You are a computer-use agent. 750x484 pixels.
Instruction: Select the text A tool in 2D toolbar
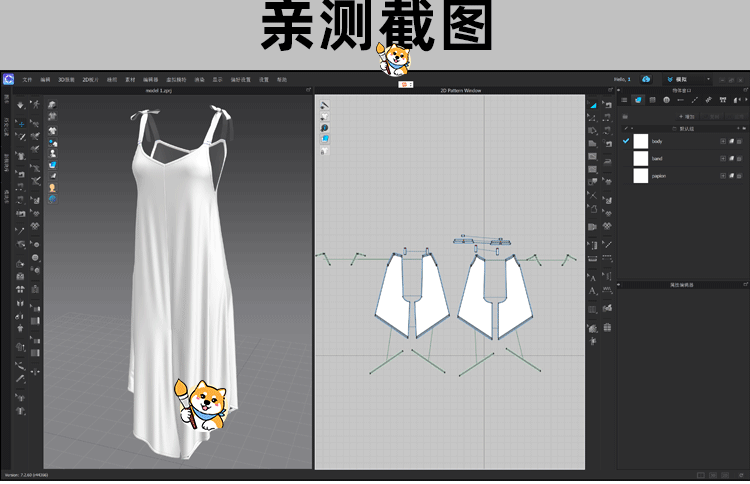tap(593, 291)
